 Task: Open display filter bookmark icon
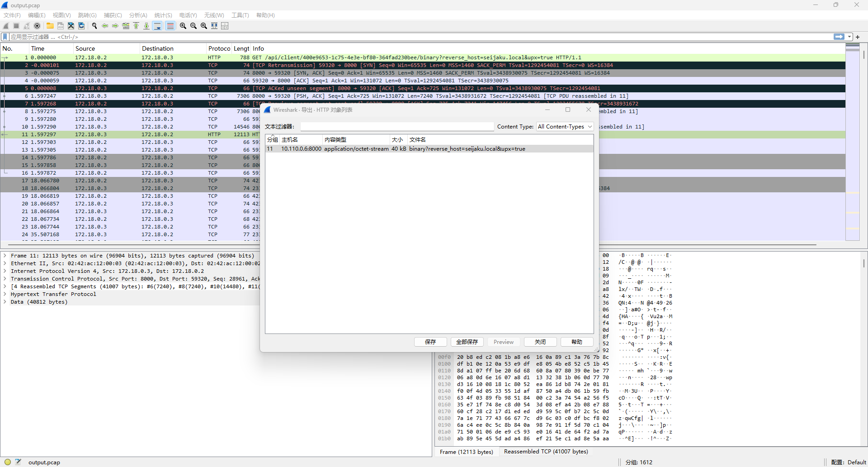(5, 37)
